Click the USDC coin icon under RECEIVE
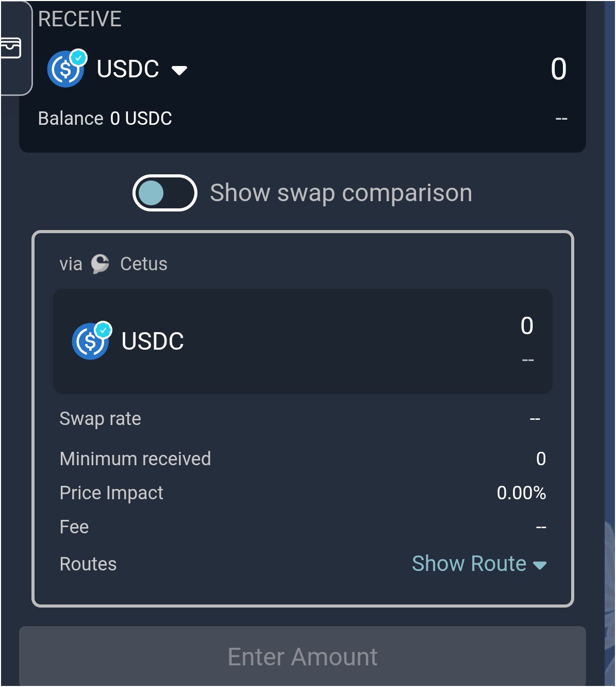The height and width of the screenshot is (687, 616). [64, 70]
